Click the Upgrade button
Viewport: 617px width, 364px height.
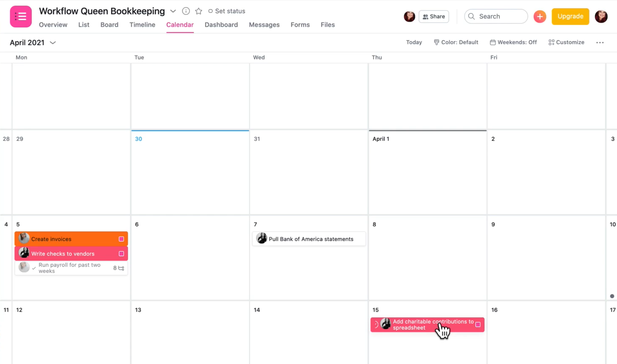[570, 16]
